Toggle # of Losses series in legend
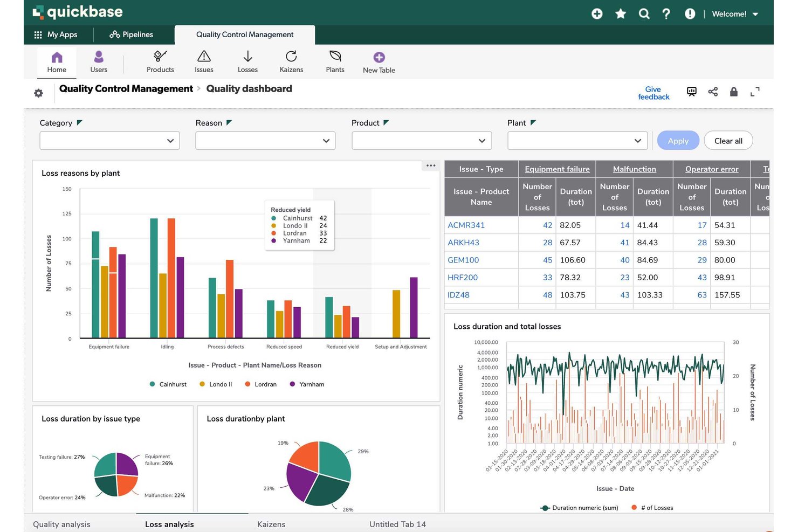 [x=652, y=508]
